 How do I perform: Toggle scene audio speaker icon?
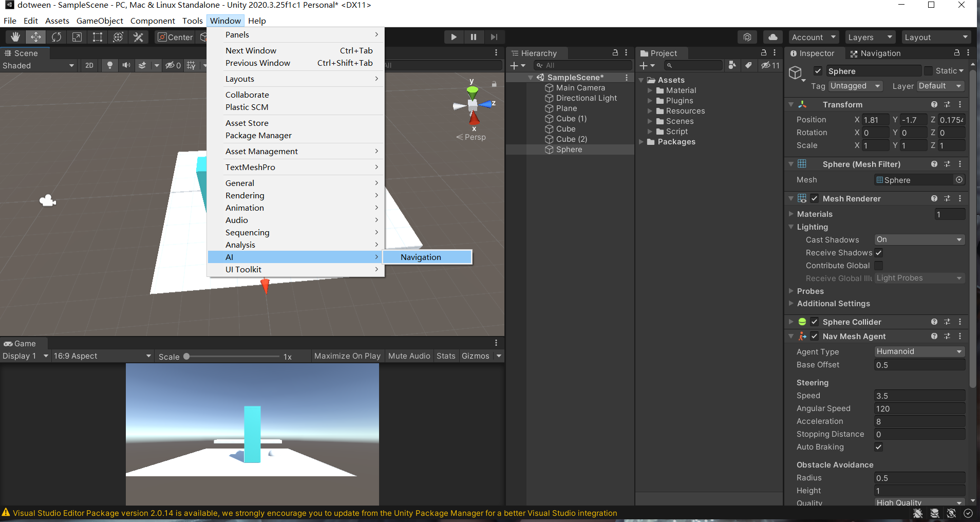[x=126, y=65]
